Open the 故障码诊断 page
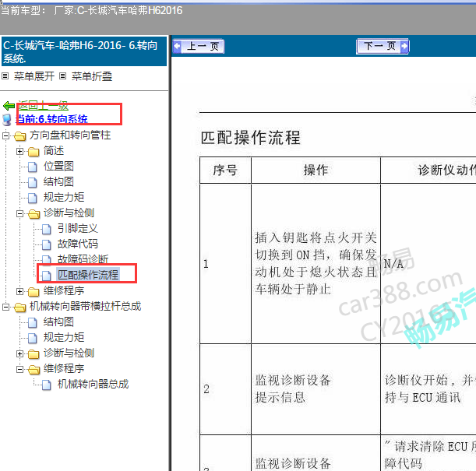476x471 pixels. [x=83, y=259]
